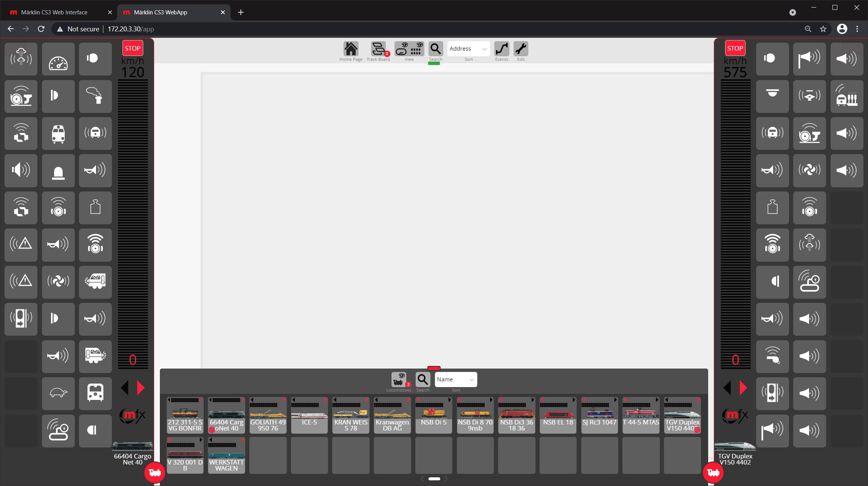The image size is (868, 486).
Task: Click the right speed bar slider
Action: coord(735,224)
